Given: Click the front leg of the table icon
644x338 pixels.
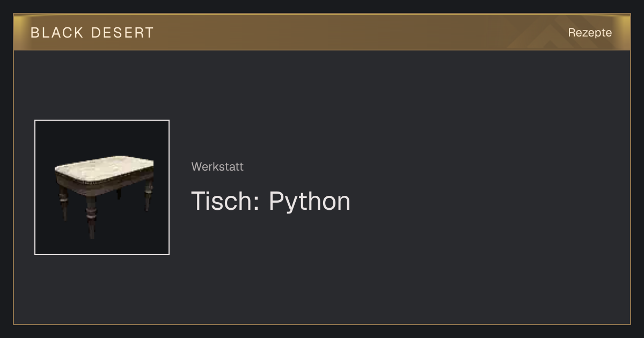Looking at the screenshot, I should click(x=91, y=216).
